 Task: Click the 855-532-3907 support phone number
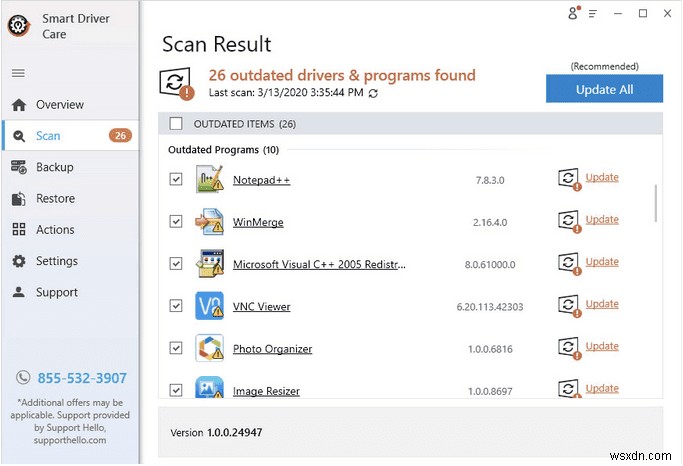click(82, 378)
